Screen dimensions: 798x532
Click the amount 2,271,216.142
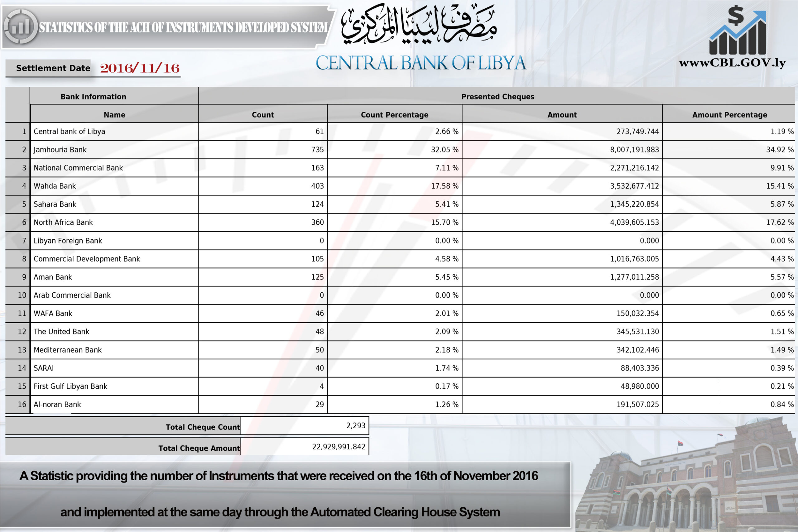click(634, 168)
